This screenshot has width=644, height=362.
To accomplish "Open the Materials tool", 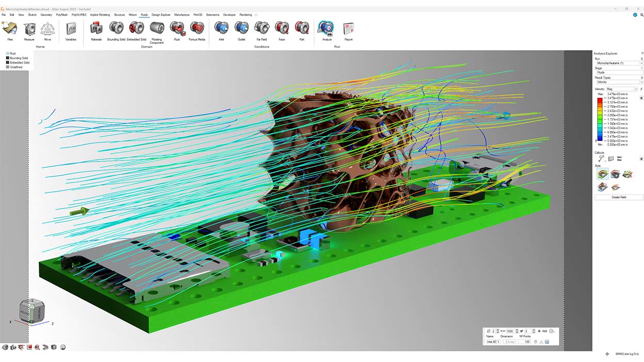I will [x=96, y=28].
